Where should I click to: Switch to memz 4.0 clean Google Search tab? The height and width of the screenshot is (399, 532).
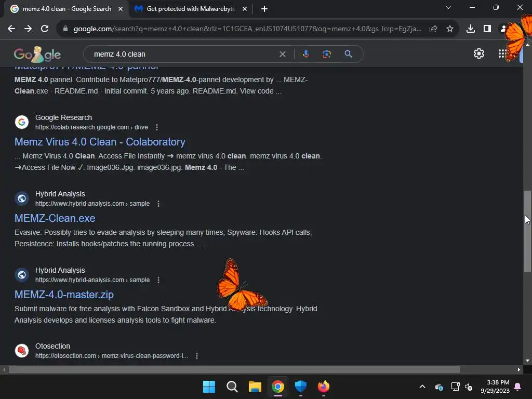[67, 9]
